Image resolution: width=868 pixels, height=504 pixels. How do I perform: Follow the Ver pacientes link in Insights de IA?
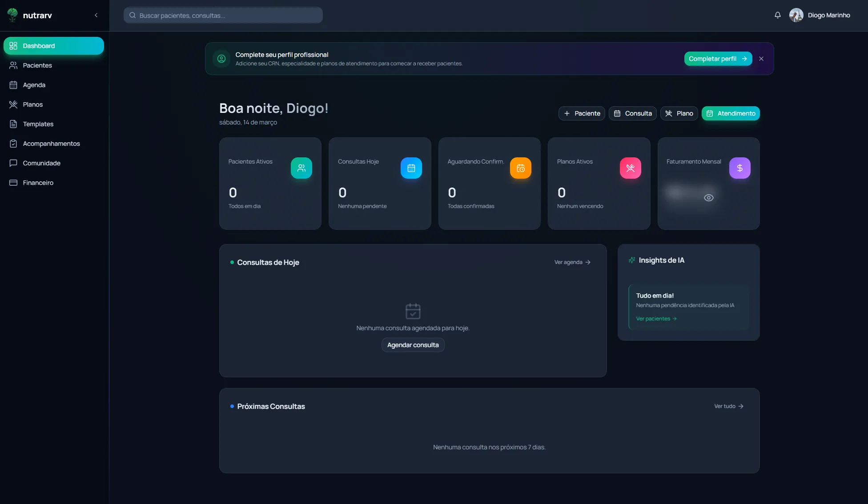656,319
